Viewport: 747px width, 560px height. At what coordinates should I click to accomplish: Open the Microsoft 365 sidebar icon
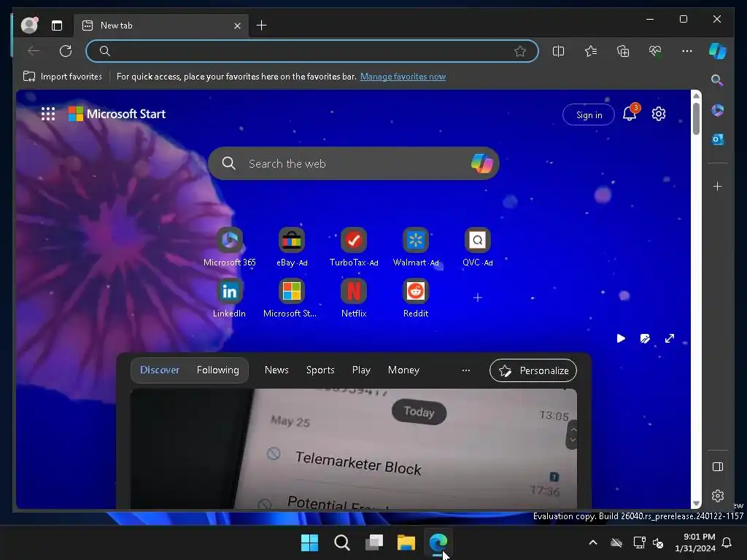(x=718, y=110)
